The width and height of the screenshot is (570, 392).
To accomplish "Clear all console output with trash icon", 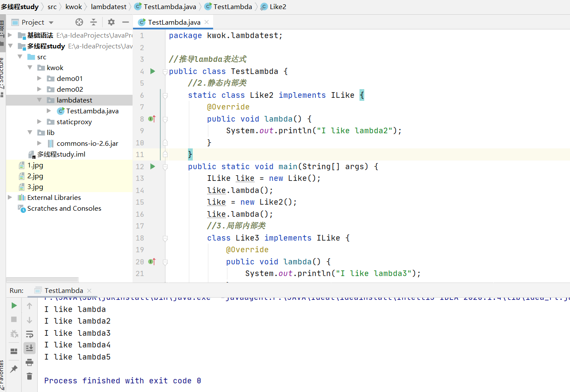I will 29,376.
